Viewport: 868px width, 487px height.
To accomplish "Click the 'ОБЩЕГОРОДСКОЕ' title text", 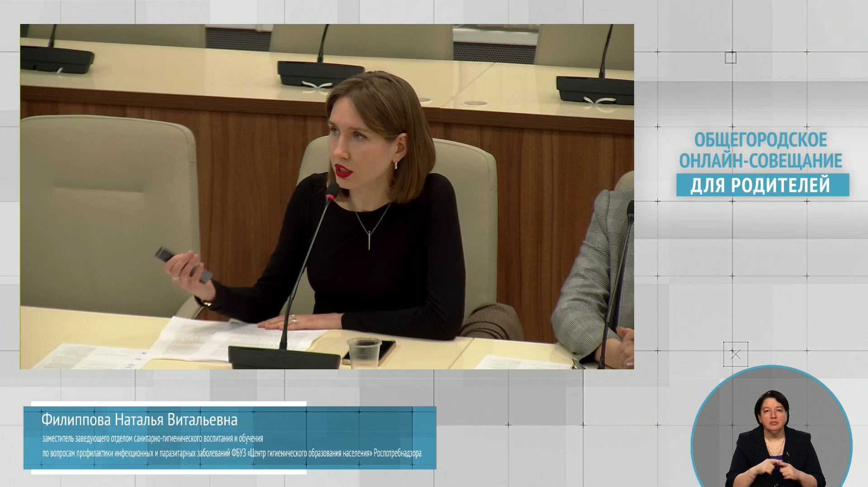I will (760, 140).
